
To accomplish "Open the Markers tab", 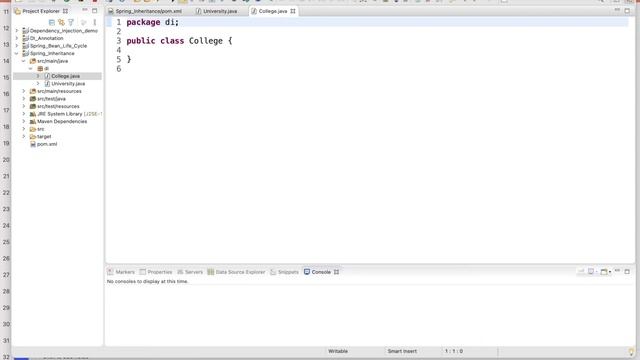I will tap(121, 272).
